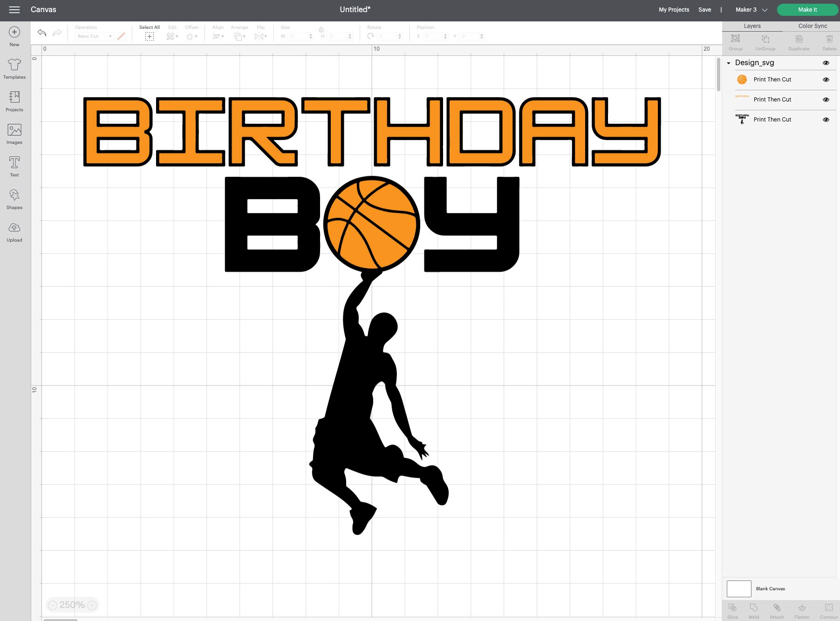Viewport: 840px width, 621px height.
Task: Hide the basketball Print Then Cut layer
Action: click(x=826, y=80)
